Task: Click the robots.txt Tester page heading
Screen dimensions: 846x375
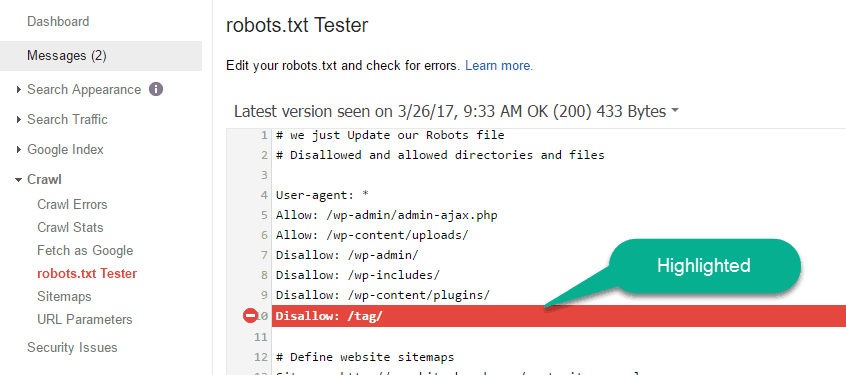Action: [297, 25]
